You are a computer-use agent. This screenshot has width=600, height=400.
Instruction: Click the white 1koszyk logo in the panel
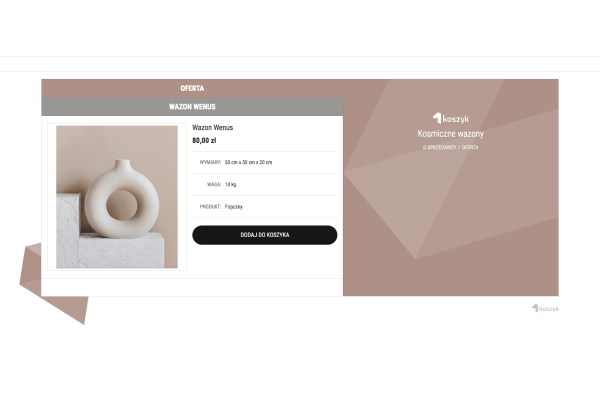coord(451,118)
